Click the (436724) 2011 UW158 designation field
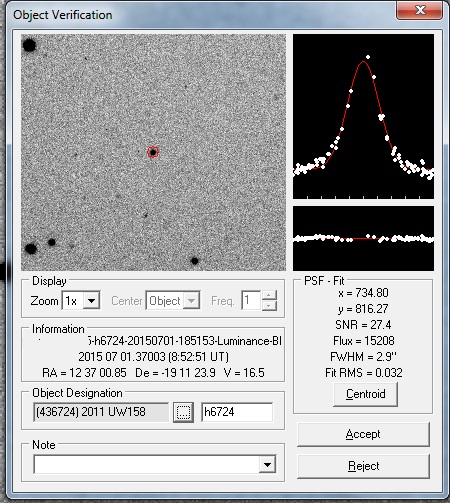The width and height of the screenshot is (450, 503). (x=101, y=412)
